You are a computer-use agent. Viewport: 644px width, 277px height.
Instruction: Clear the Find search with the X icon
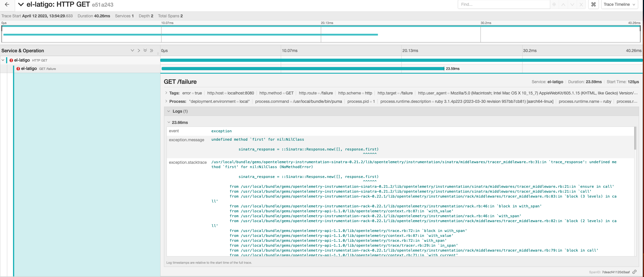click(581, 4)
